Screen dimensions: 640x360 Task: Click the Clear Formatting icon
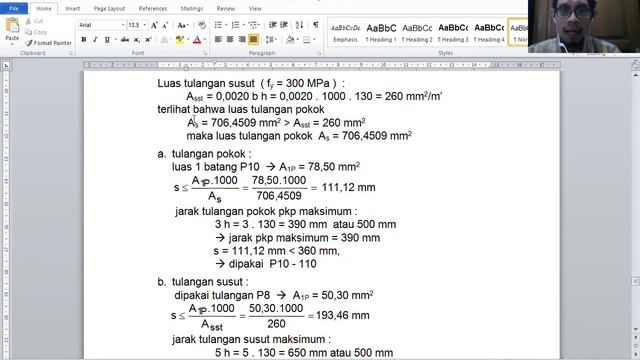(x=202, y=25)
